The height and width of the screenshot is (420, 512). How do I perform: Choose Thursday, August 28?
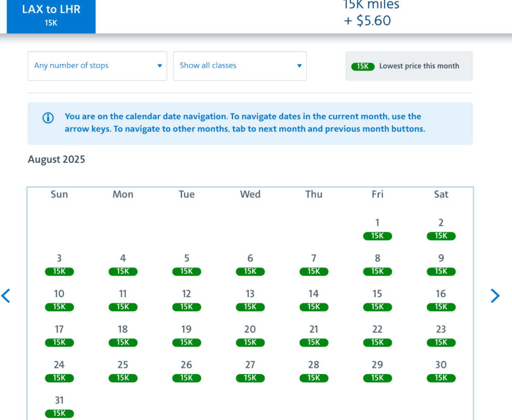[313, 371]
